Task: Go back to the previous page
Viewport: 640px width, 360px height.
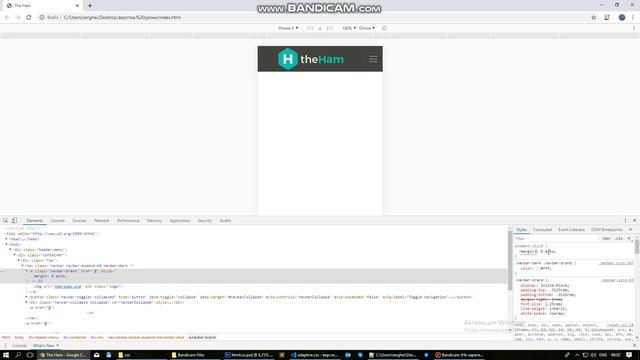Action: (x=7, y=17)
